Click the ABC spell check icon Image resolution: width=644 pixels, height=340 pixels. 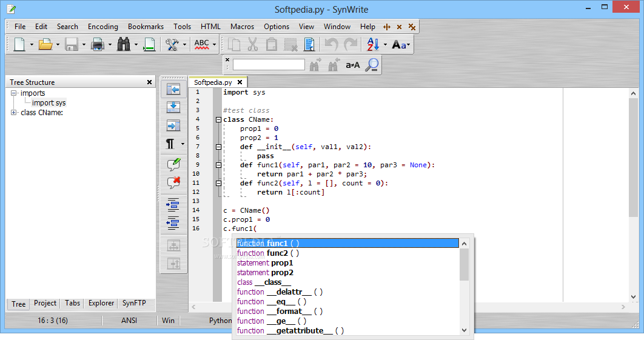click(202, 44)
